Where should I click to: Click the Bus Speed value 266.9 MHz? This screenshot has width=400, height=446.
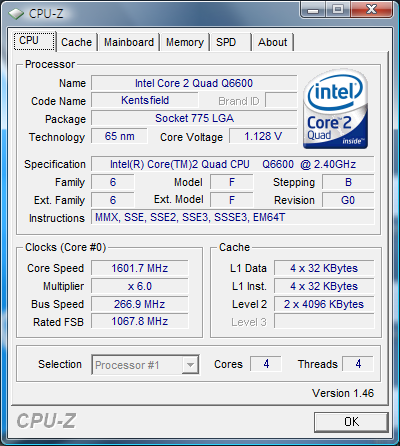point(140,304)
